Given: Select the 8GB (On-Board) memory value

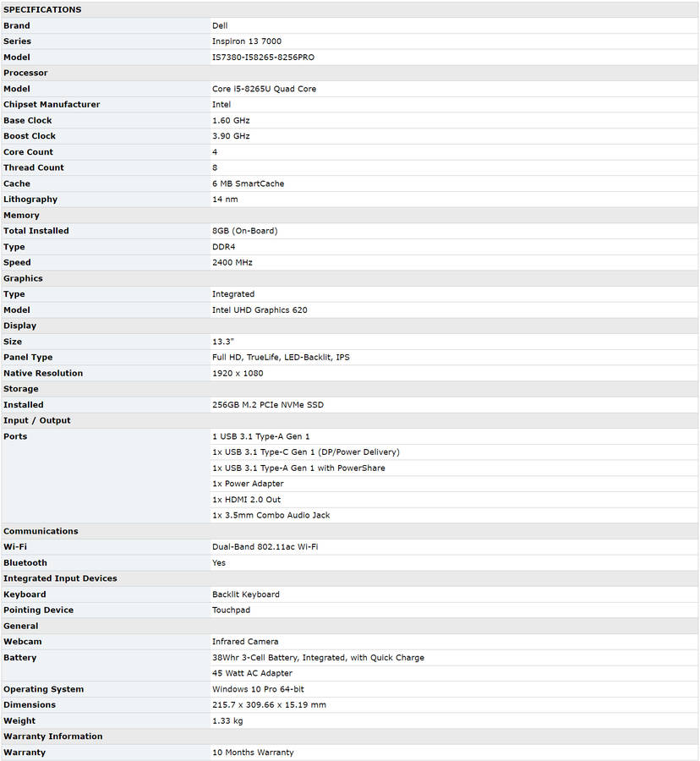Looking at the screenshot, I should [244, 231].
